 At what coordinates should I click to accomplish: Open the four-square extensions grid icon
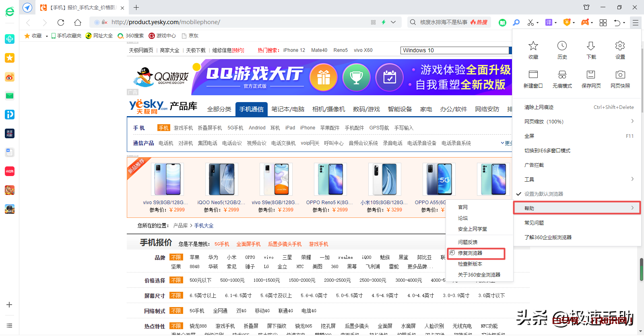[603, 23]
